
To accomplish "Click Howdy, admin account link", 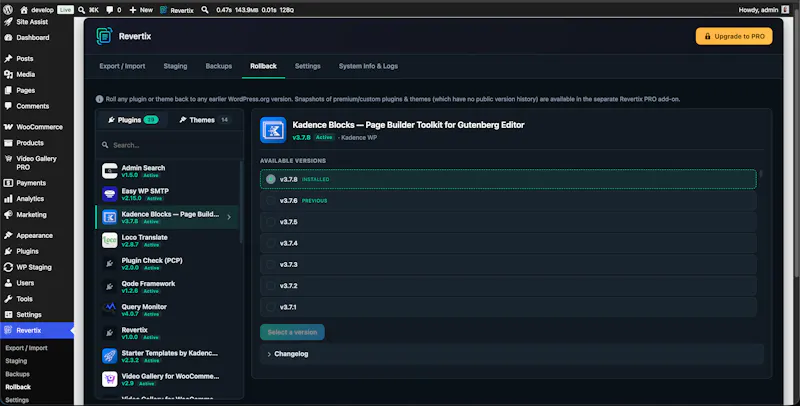I will (x=764, y=10).
